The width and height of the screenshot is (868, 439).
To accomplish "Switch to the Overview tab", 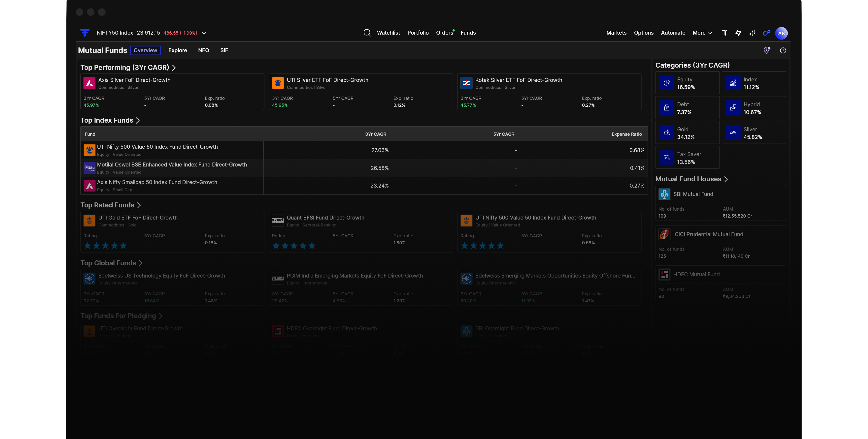I will pos(145,50).
